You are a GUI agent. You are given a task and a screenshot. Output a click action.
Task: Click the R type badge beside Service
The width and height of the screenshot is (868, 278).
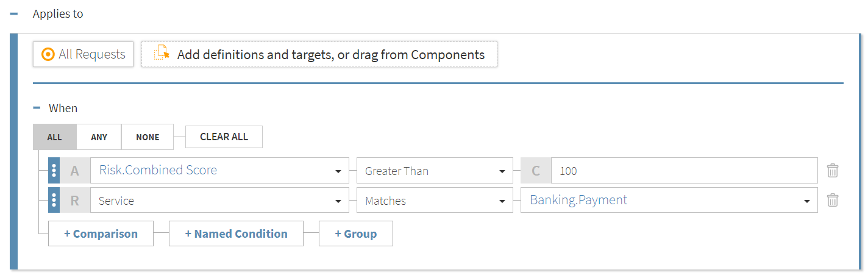click(x=75, y=200)
